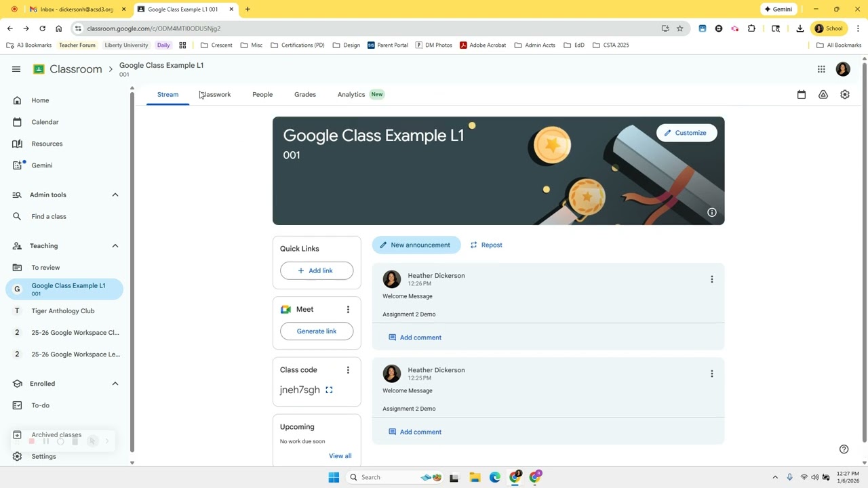Screen dimensions: 868x488
Task: Collapse the Admin tools section
Action: (x=115, y=195)
